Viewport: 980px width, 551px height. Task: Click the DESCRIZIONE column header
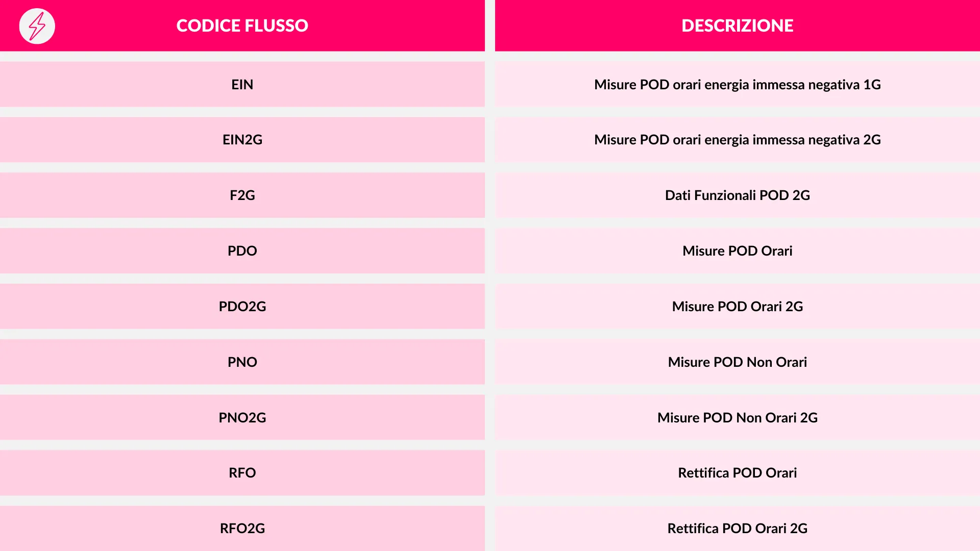click(737, 26)
